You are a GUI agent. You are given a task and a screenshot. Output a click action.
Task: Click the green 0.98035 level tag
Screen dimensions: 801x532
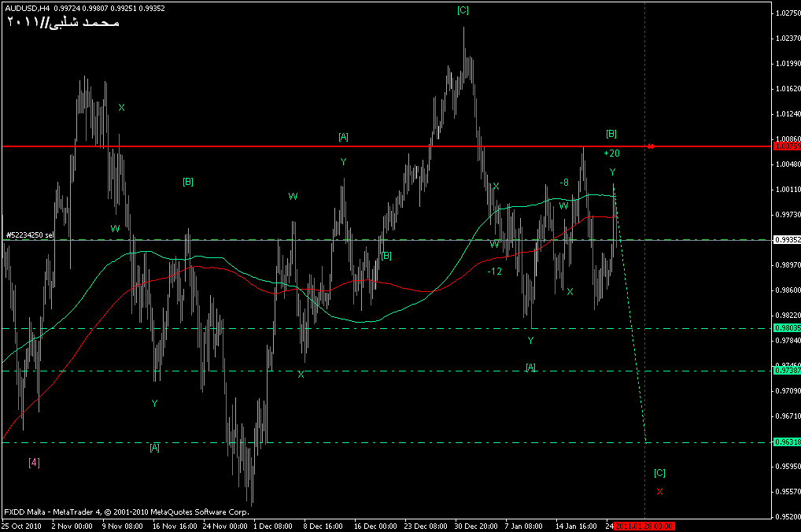tap(787, 328)
